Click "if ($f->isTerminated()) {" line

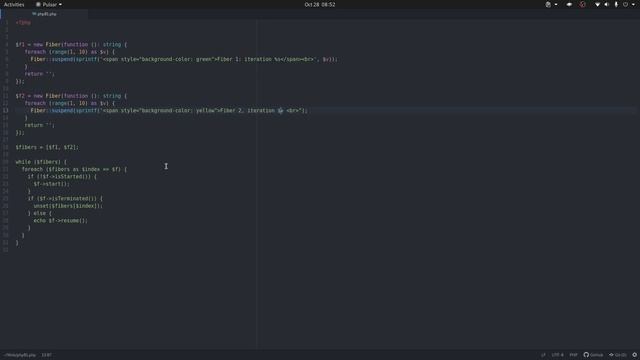tap(65, 199)
